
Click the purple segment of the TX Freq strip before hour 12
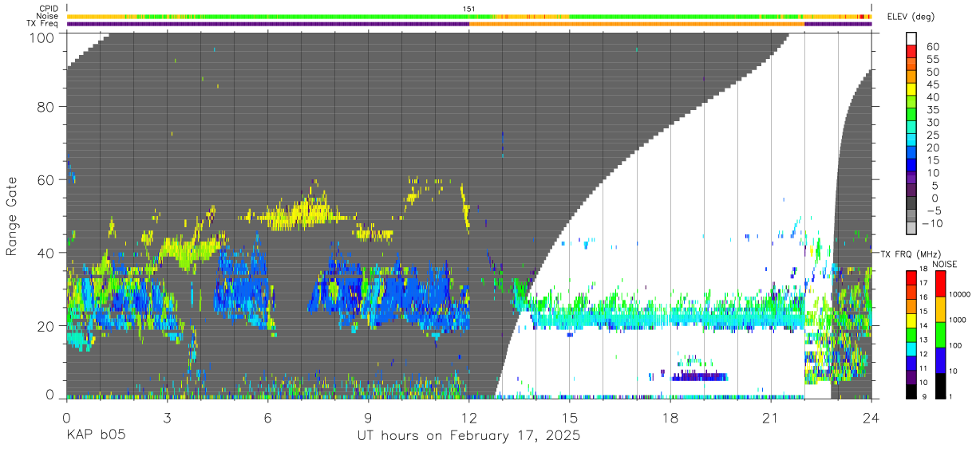[x=267, y=23]
